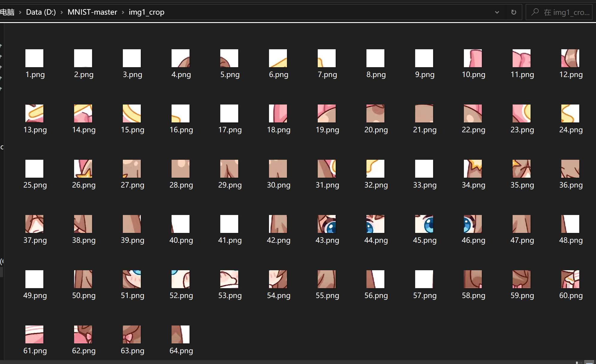Select the 37.png thumbnail
596x364 pixels.
[x=34, y=224]
